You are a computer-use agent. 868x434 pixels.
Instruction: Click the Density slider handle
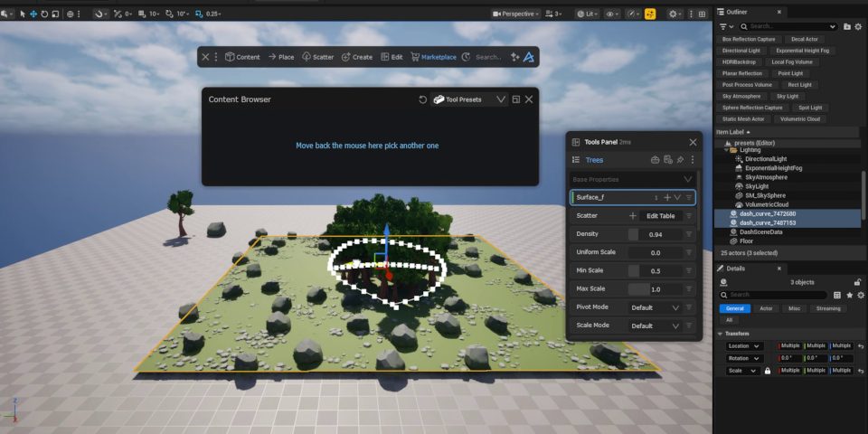pyautogui.click(x=634, y=234)
